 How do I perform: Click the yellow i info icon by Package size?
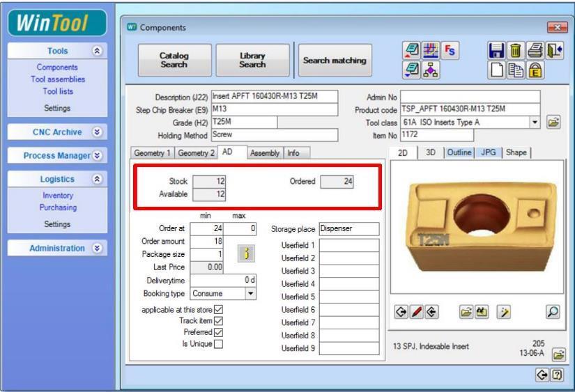pyautogui.click(x=247, y=253)
